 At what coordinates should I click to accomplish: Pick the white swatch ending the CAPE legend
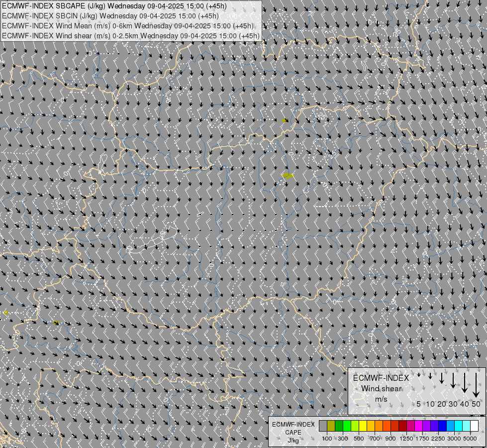pyautogui.click(x=475, y=426)
